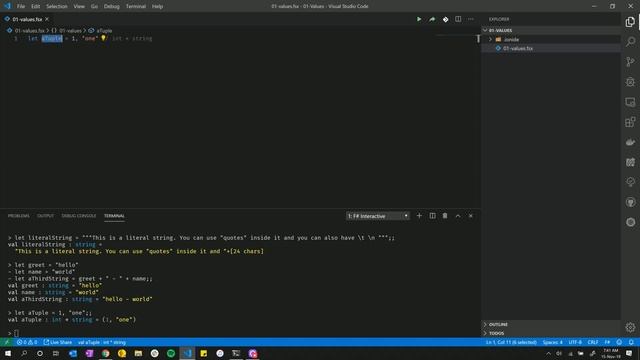Viewport: 640px width, 360px height.
Task: Change language mode F# in status bar
Action: click(x=607, y=342)
